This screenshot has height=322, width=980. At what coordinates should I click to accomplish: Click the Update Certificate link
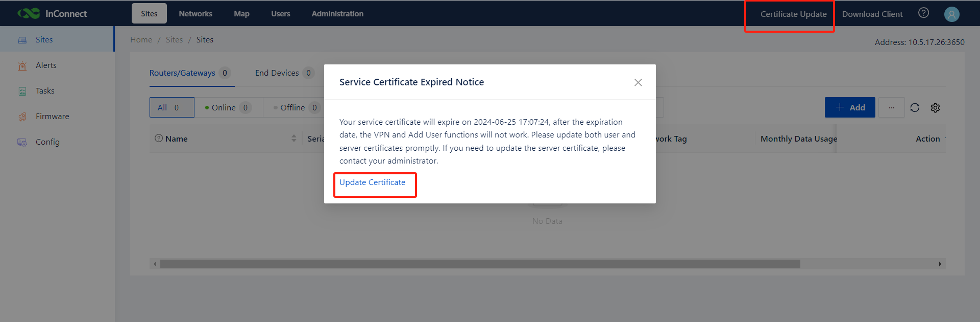372,182
